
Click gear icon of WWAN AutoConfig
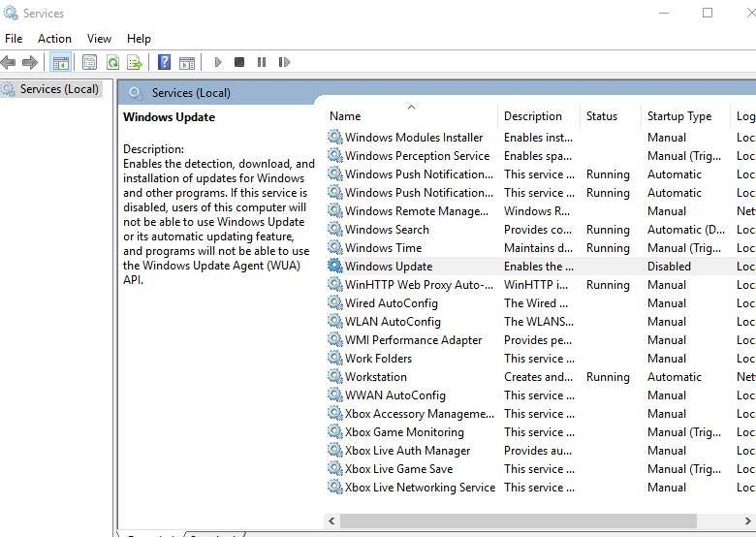tap(334, 395)
